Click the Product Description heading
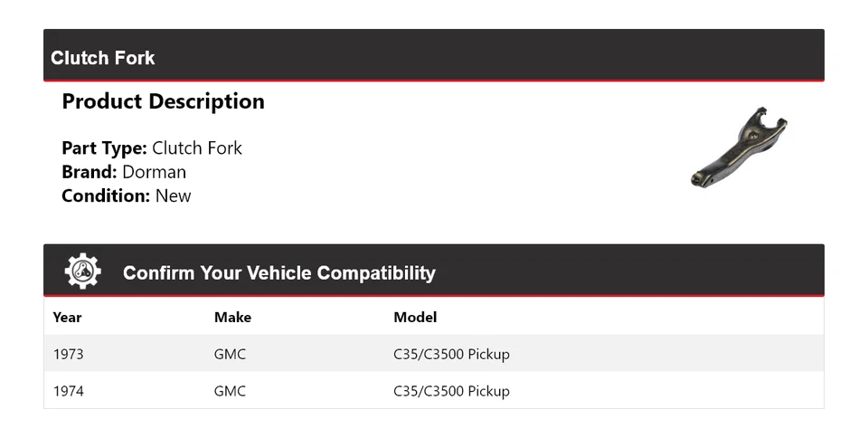This screenshot has width=868, height=438. (163, 101)
